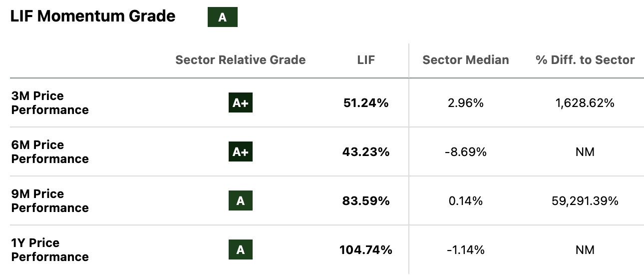Click the Sector Relative Grade column header
The height and width of the screenshot is (275, 644).
coord(240,60)
